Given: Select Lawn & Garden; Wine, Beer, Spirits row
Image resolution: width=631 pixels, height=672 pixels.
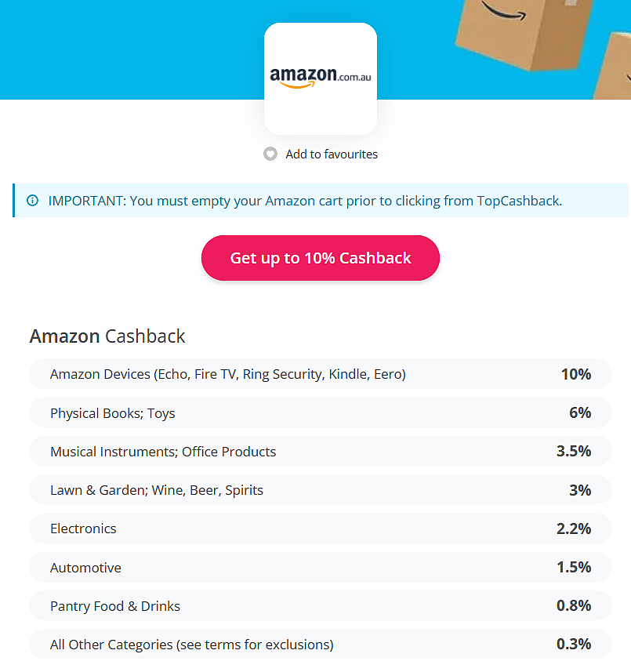Looking at the screenshot, I should (x=321, y=490).
